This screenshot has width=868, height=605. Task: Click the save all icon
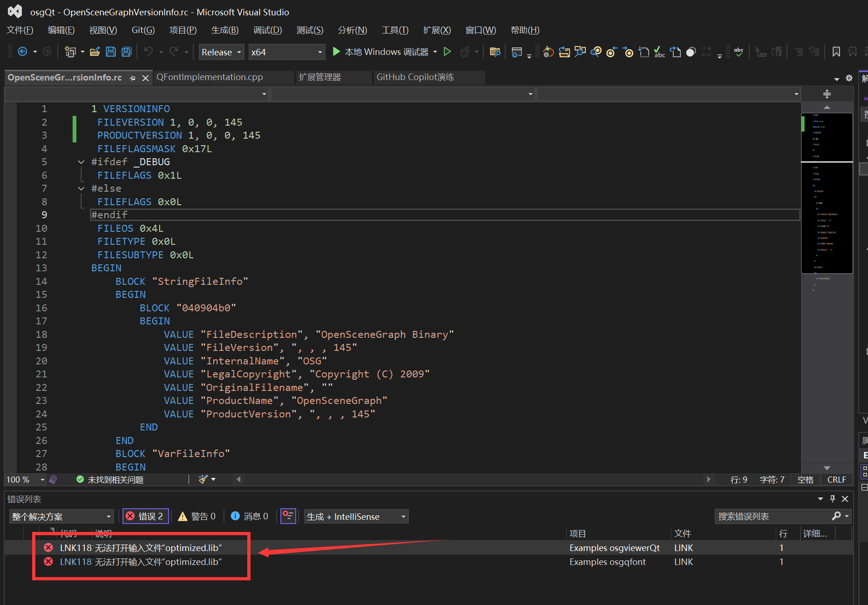click(x=127, y=52)
